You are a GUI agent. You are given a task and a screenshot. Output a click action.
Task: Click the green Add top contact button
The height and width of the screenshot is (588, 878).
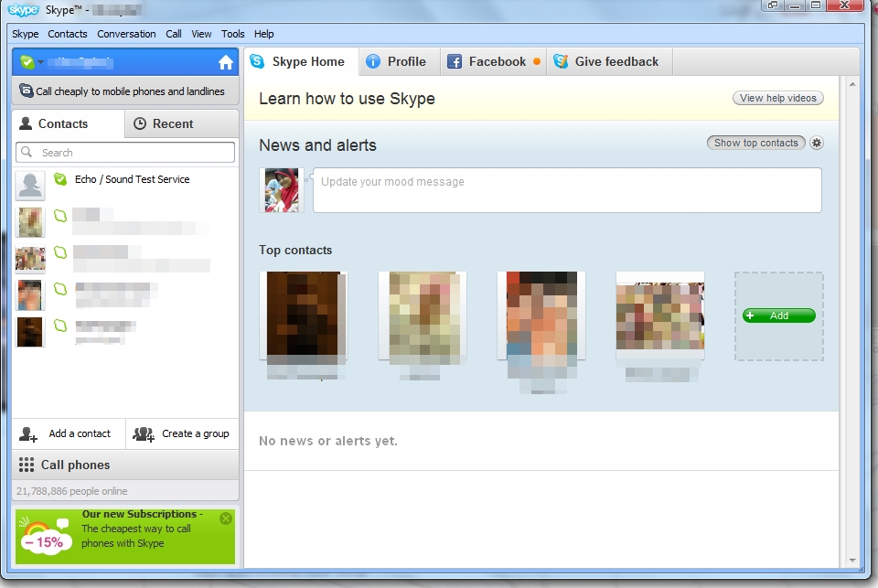779,315
